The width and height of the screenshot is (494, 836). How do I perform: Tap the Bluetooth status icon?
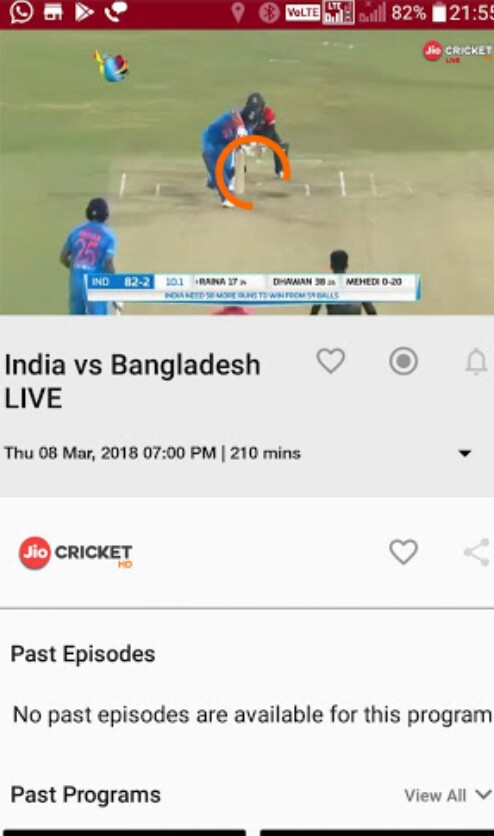point(269,13)
